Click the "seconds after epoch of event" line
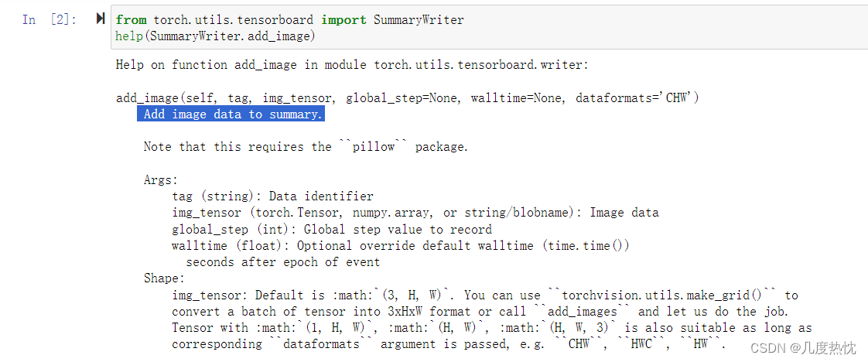The width and height of the screenshot is (868, 362). [283, 261]
